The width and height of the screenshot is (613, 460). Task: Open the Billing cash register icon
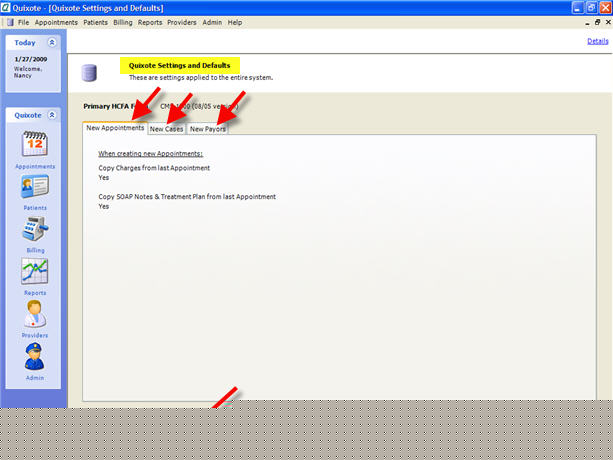(x=35, y=228)
